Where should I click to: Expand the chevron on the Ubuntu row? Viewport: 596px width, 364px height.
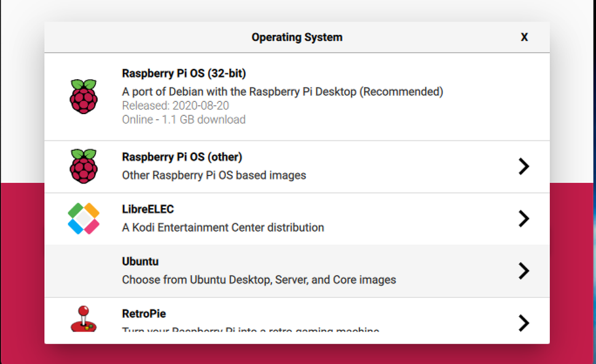tap(524, 271)
